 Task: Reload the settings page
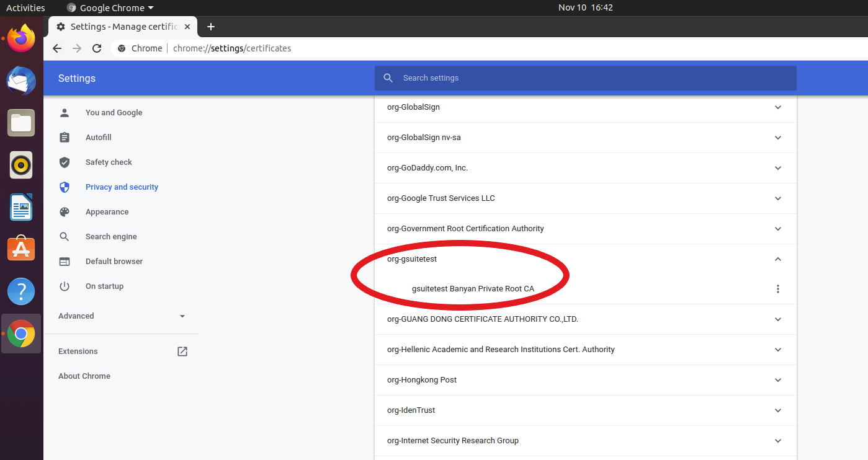pyautogui.click(x=97, y=48)
